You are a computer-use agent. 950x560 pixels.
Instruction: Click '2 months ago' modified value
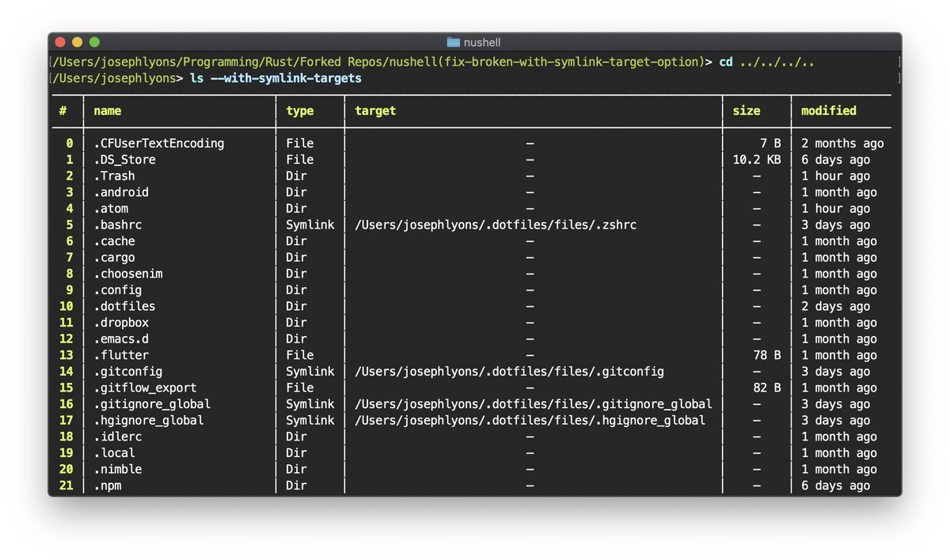(842, 143)
